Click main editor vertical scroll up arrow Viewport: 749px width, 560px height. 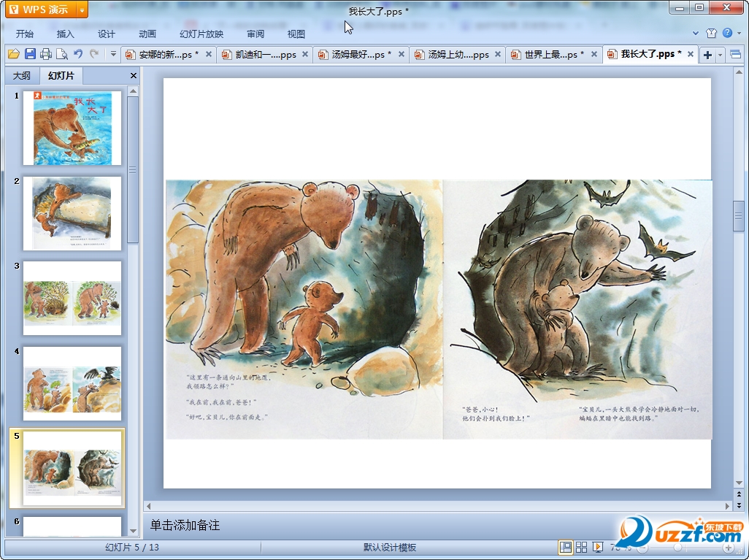point(739,72)
